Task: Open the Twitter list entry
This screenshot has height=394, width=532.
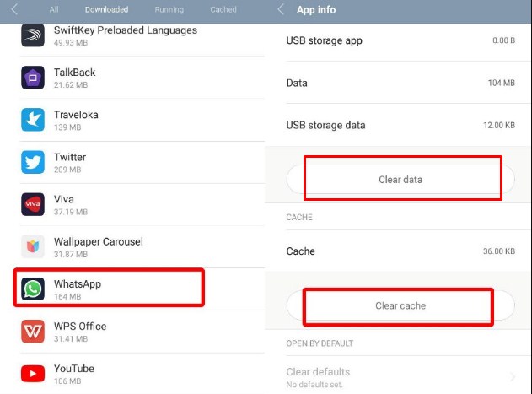Action: 142,162
